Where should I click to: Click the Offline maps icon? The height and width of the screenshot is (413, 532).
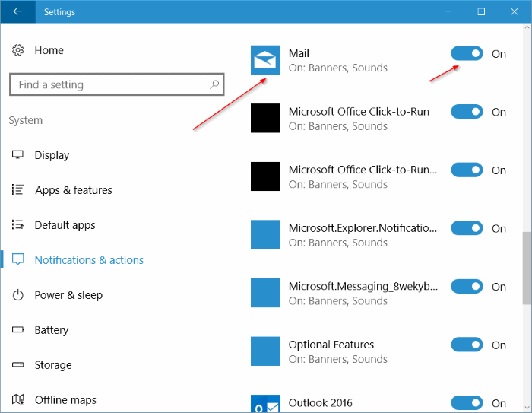coord(17,400)
